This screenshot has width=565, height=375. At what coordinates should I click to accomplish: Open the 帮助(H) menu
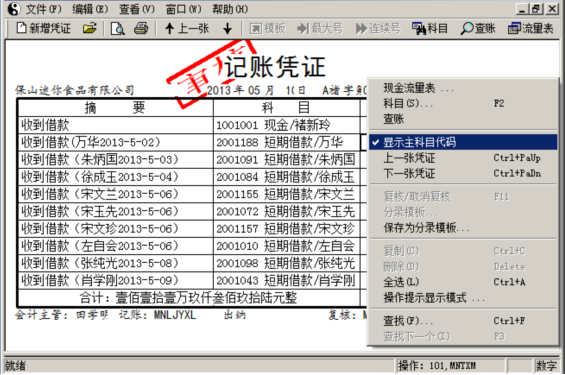(230, 9)
